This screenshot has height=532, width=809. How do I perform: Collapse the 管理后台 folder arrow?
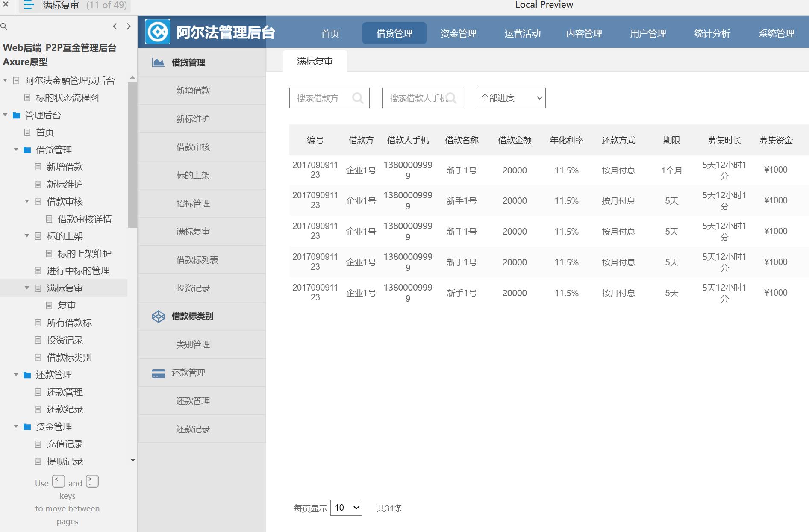coord(5,115)
